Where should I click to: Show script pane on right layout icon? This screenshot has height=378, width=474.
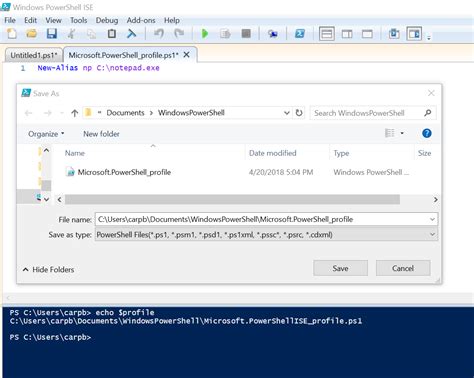(347, 34)
